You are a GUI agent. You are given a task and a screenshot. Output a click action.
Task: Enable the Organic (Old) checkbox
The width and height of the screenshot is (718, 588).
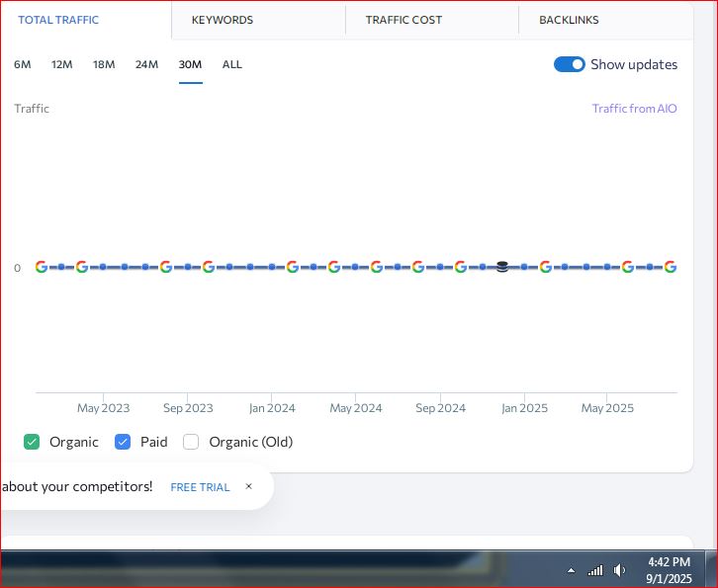[191, 442]
